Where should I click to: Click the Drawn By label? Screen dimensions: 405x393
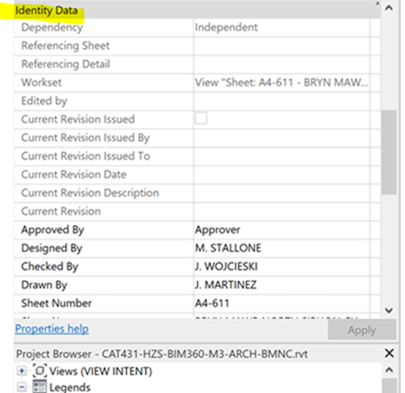pos(44,285)
